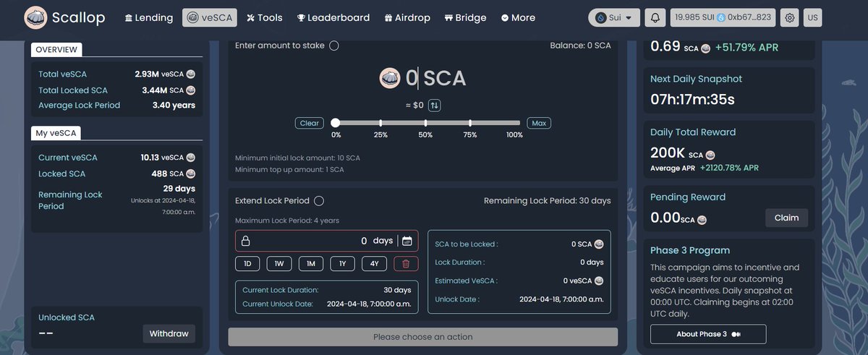Screen dimensions: 868x355
Task: Click Withdraw for Unlocked SCA
Action: [x=169, y=333]
